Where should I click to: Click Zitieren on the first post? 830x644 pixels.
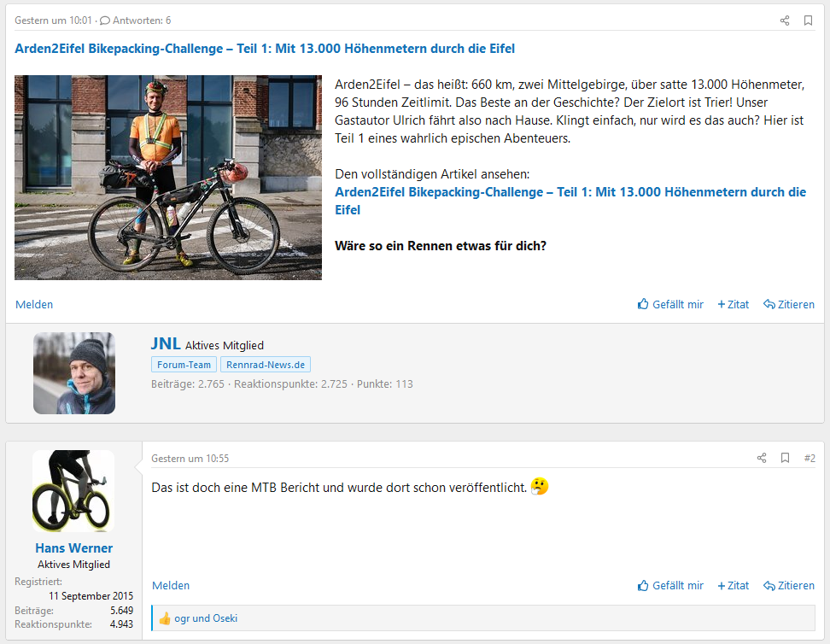[788, 305]
